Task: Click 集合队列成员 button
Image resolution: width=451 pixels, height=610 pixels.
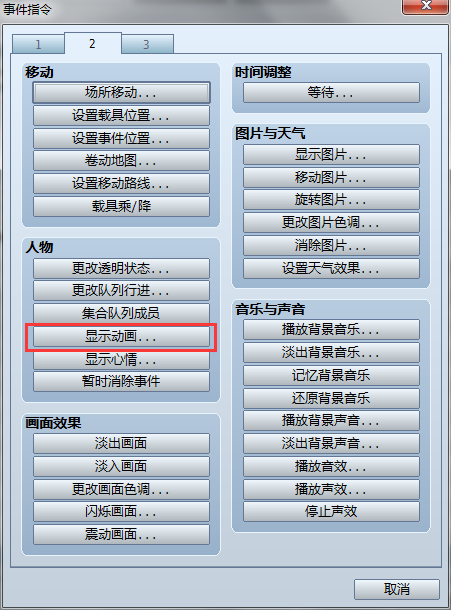Action: (121, 314)
